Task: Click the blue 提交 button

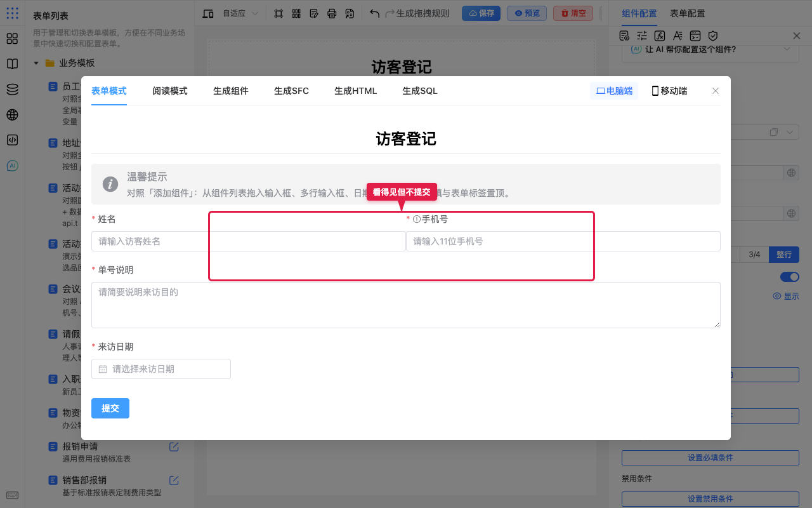Action: (110, 408)
